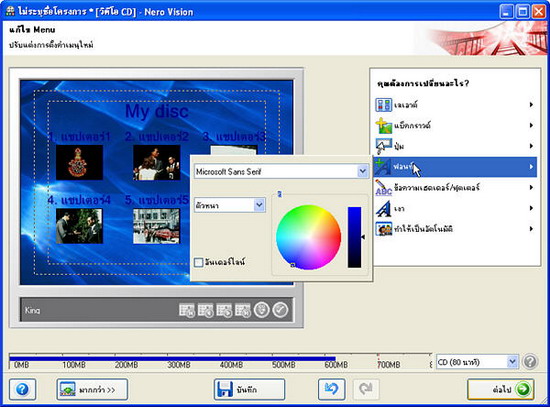Select the highlighted ฟอนต์ menu item
550x407 pixels.
pyautogui.click(x=455, y=167)
